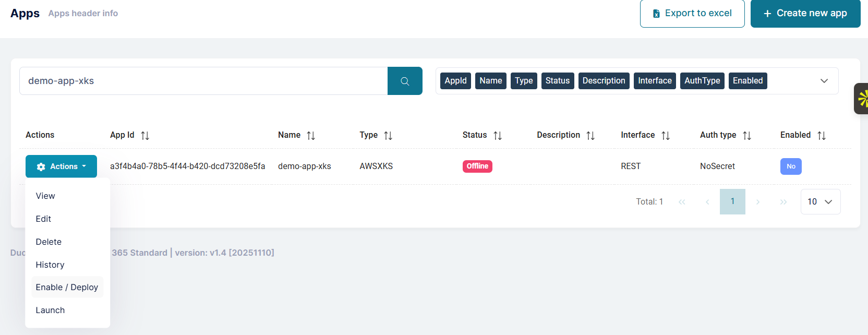Image resolution: width=868 pixels, height=335 pixels.
Task: Sort by Type column arrows
Action: pos(388,136)
